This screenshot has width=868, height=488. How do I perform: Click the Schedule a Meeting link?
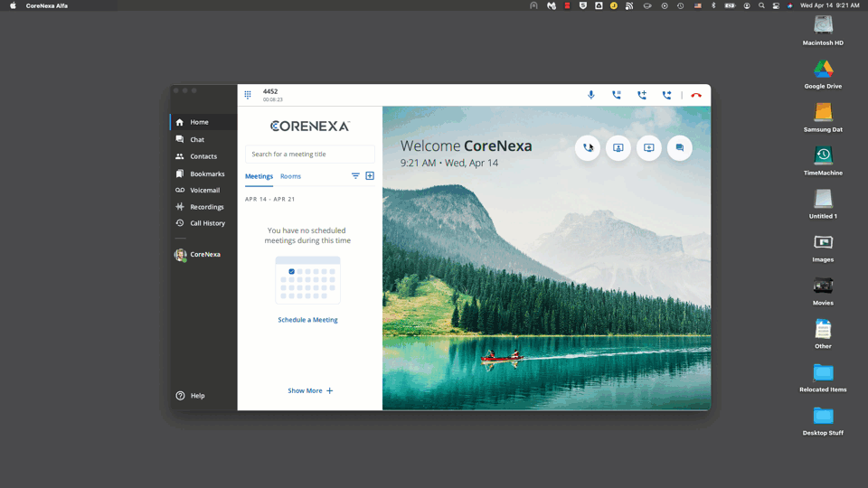307,320
